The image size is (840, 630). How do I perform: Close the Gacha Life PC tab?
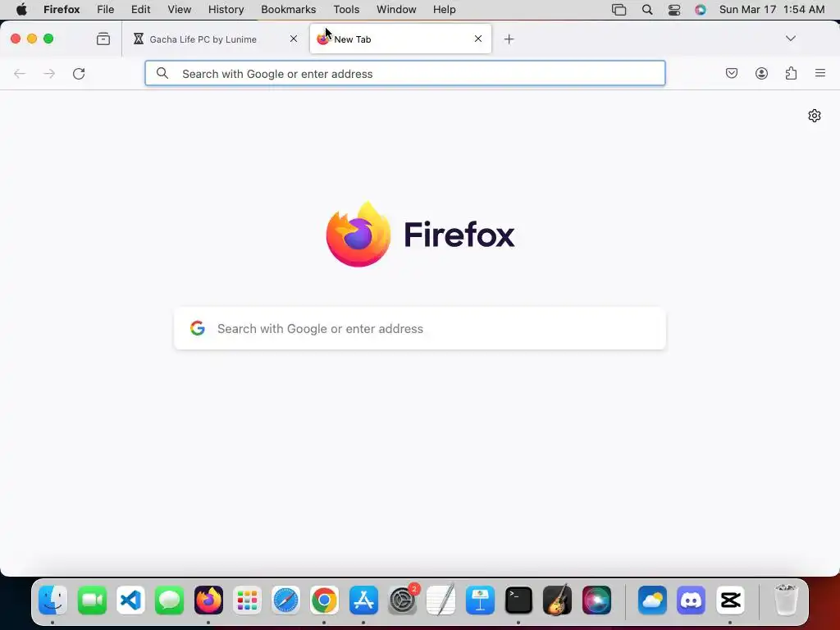click(294, 39)
